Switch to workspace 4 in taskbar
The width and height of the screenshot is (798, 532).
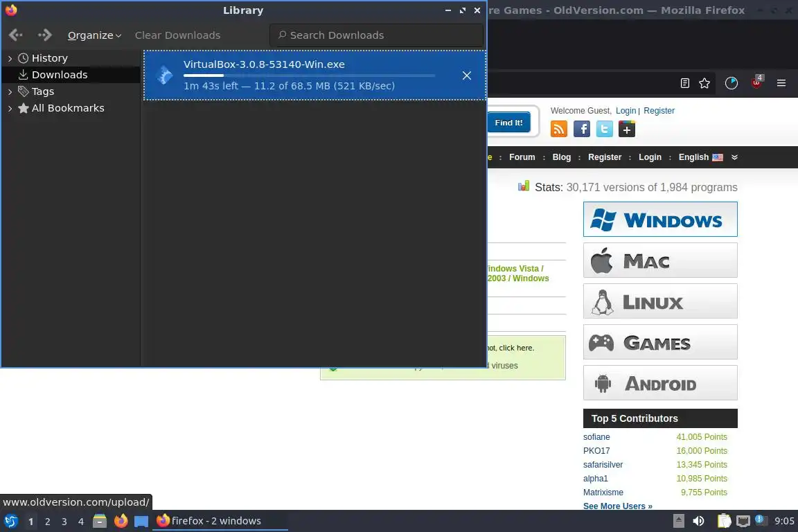tap(80, 522)
